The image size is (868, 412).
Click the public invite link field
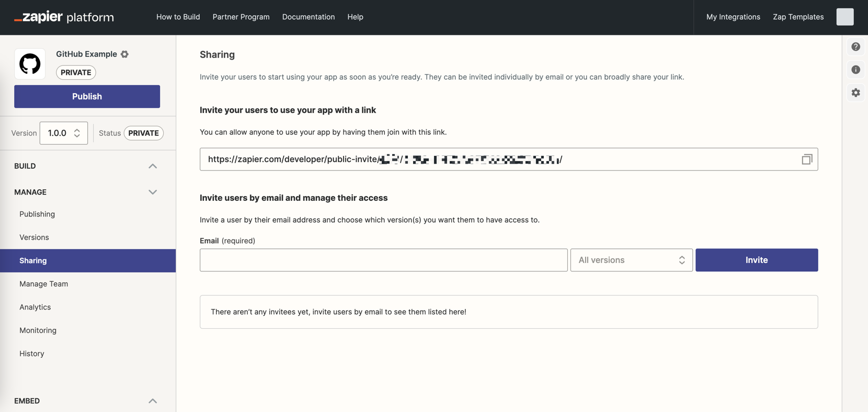coord(509,159)
